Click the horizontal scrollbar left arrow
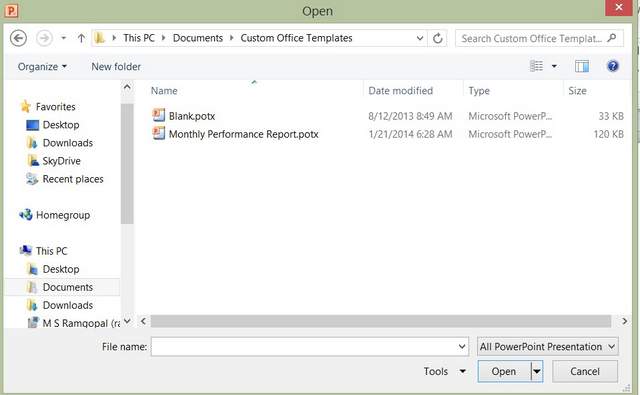Viewport: 640px width, 395px height. (143, 321)
